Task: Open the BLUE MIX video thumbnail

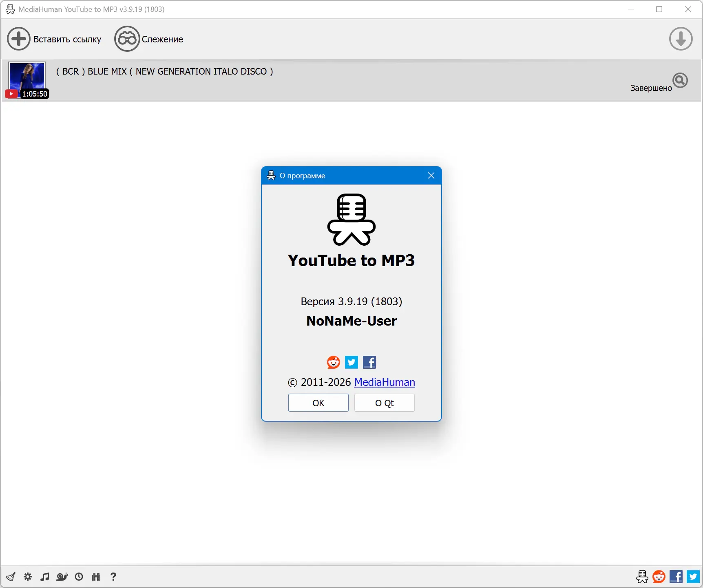Action: tap(27, 80)
